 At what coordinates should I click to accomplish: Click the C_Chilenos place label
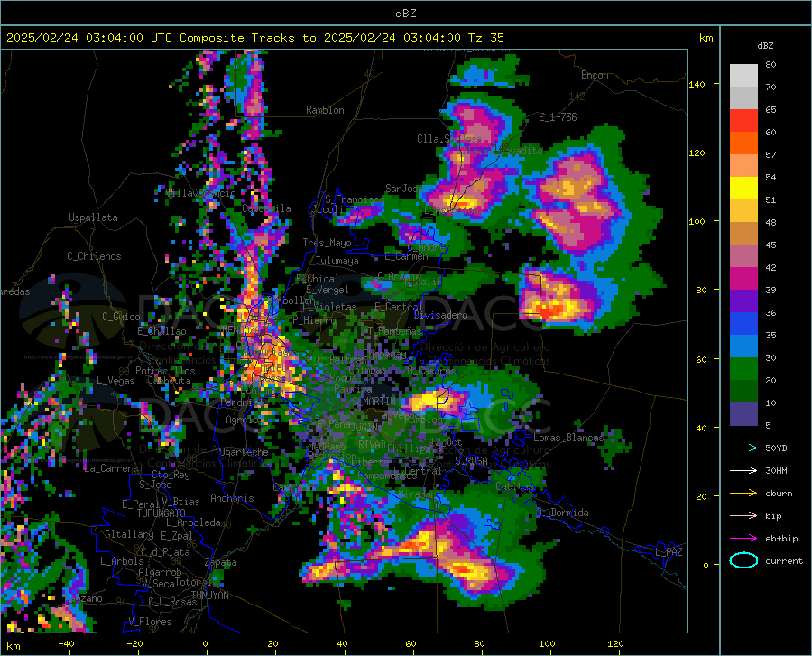pyautogui.click(x=94, y=256)
